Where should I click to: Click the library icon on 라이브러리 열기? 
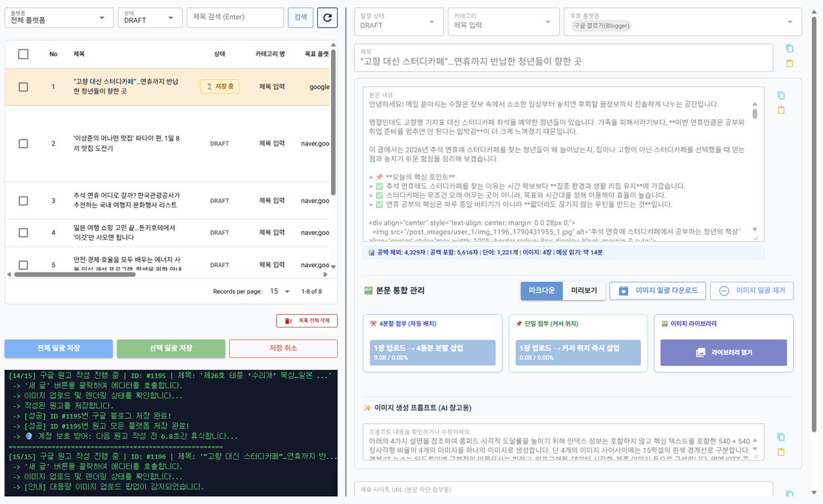(700, 352)
